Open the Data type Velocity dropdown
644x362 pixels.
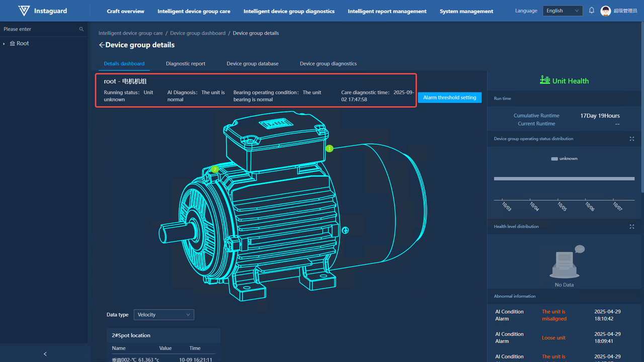[164, 315]
